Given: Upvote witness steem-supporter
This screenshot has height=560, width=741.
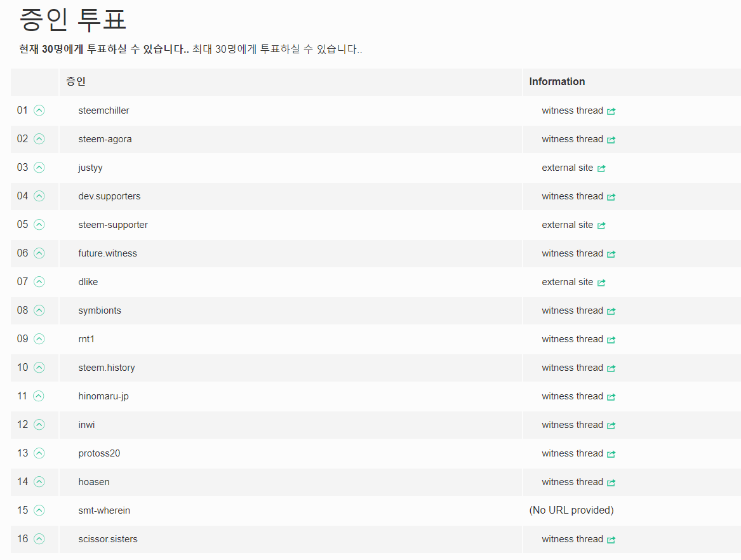Looking at the screenshot, I should pos(39,225).
